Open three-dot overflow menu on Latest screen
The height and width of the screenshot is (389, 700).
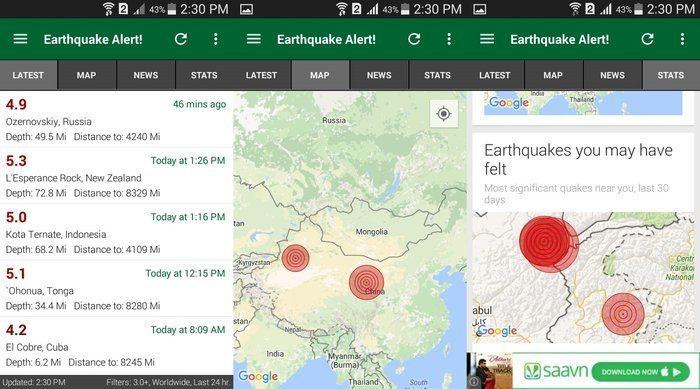click(x=216, y=39)
